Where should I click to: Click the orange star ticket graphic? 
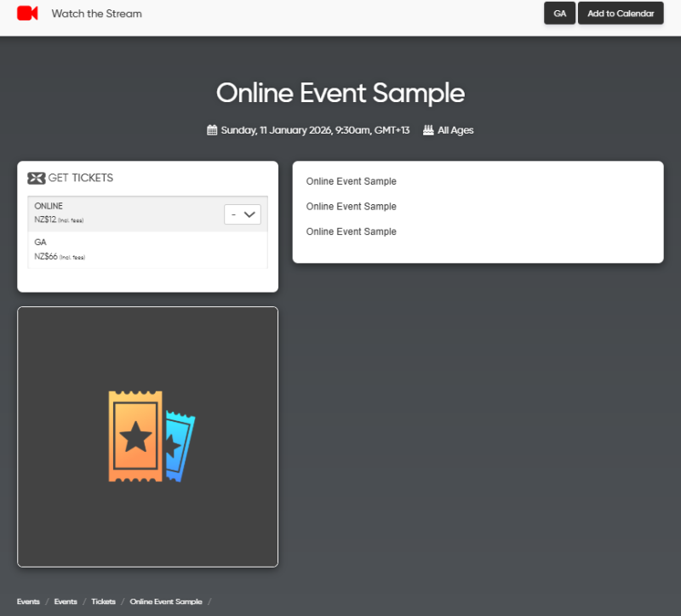point(135,436)
